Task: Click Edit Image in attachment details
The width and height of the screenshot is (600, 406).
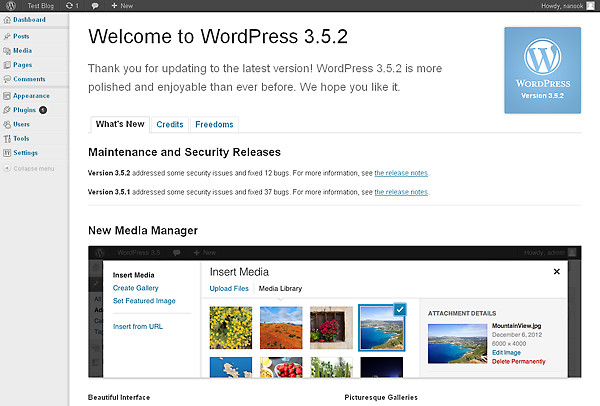Action: (506, 352)
